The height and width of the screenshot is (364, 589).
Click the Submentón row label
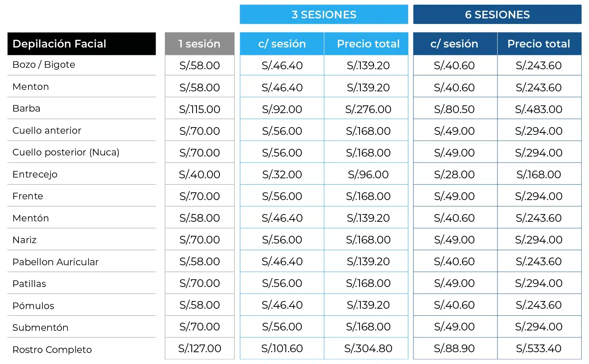41,328
